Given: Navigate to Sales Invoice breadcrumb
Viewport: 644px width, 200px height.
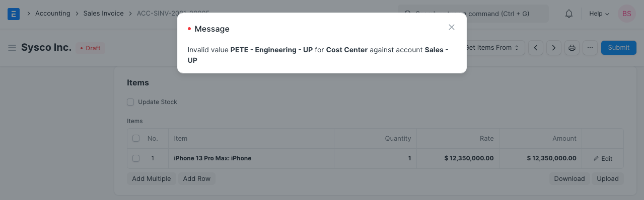Looking at the screenshot, I should (103, 14).
